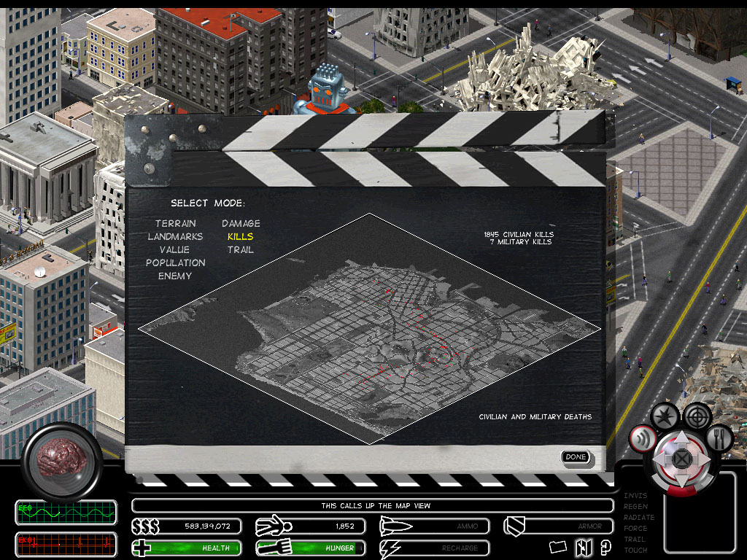
Task: Select the sound waves roar button
Action: (x=642, y=439)
